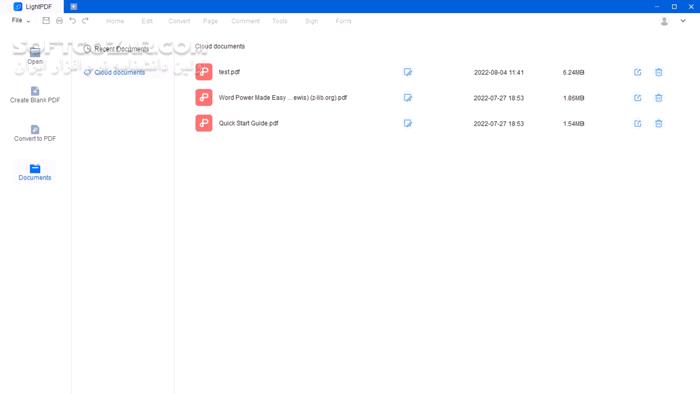The width and height of the screenshot is (700, 394).
Task: Open the File menu dropdown
Action: [x=21, y=21]
